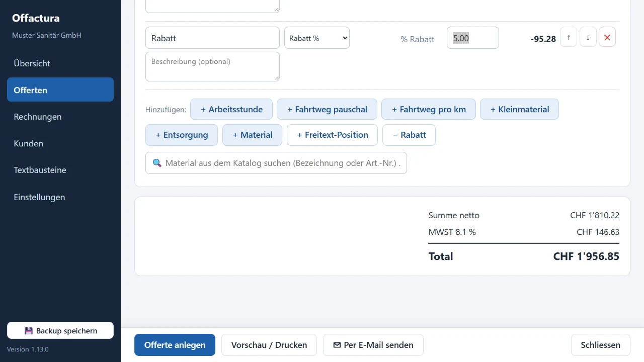Click the Summe netto label

pos(454,215)
